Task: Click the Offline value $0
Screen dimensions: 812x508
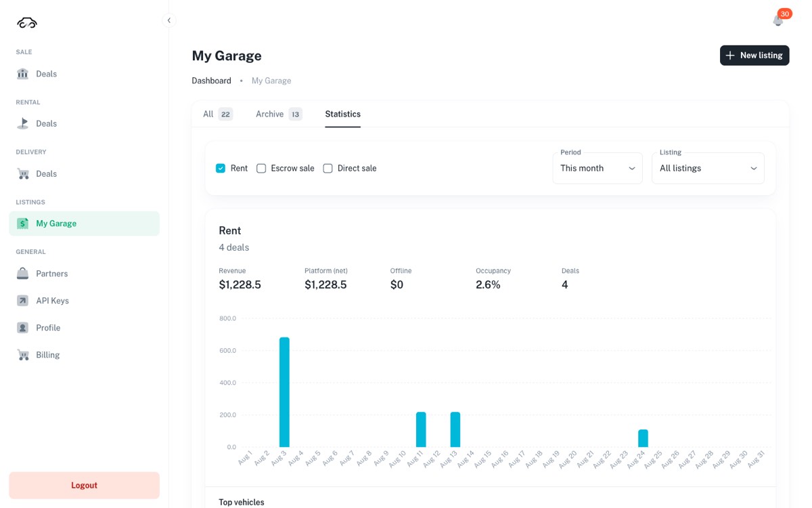Action: tap(397, 285)
